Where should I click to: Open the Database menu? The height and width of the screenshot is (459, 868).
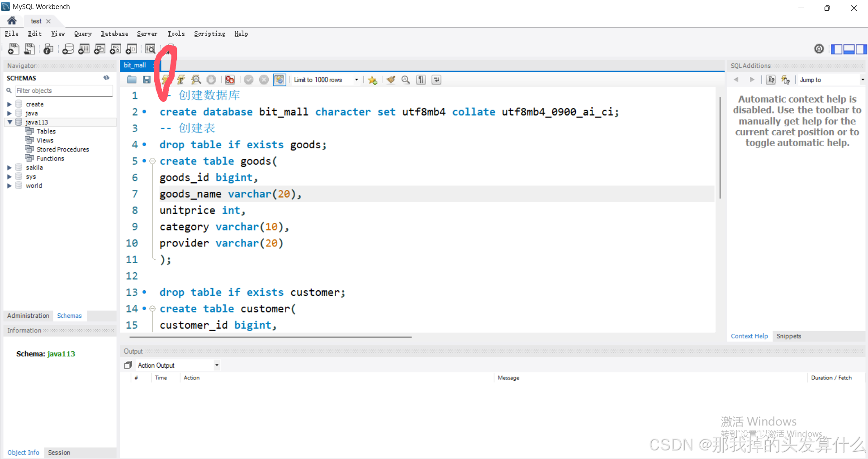click(114, 33)
